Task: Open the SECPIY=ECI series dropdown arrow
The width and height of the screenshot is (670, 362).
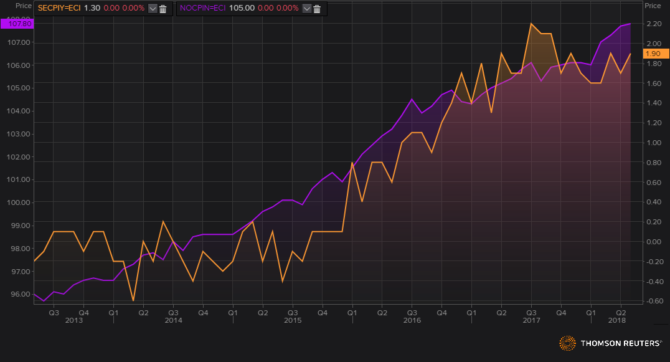Action: click(153, 9)
